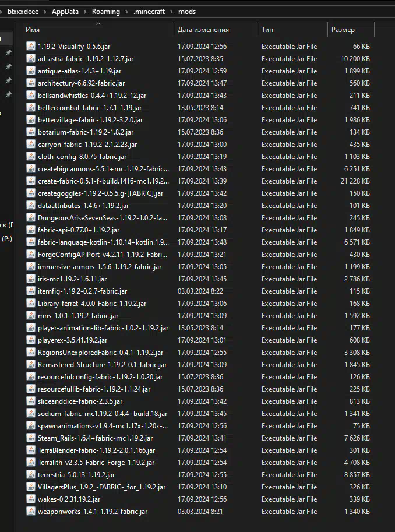Screen dimensions: 395x532
Task: Click the jar icon of weaponworks-1.4.1-1.19.2-fabric.jar
Action: [x=31, y=511]
